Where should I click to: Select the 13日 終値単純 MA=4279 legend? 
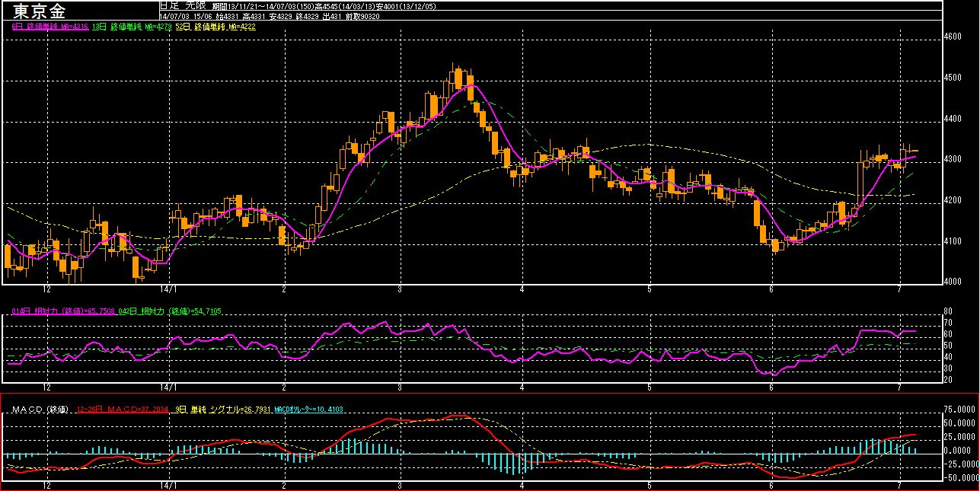[x=132, y=27]
